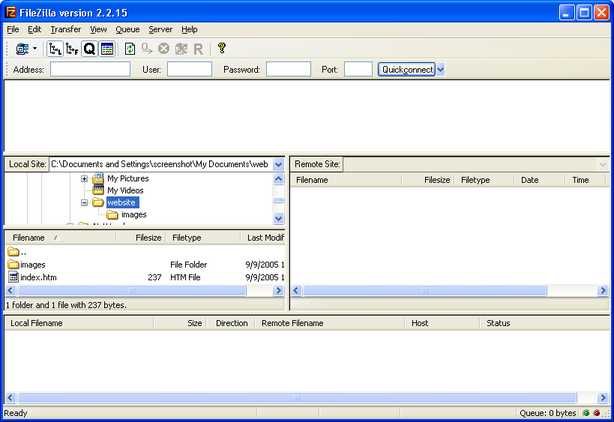Focus the Address input field
Image resolution: width=614 pixels, height=422 pixels.
point(90,69)
